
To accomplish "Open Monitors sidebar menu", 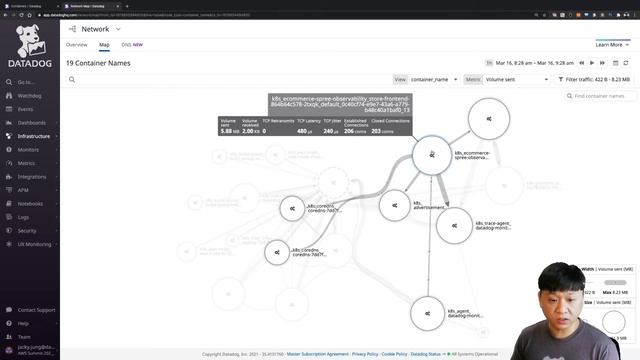I will tap(28, 149).
